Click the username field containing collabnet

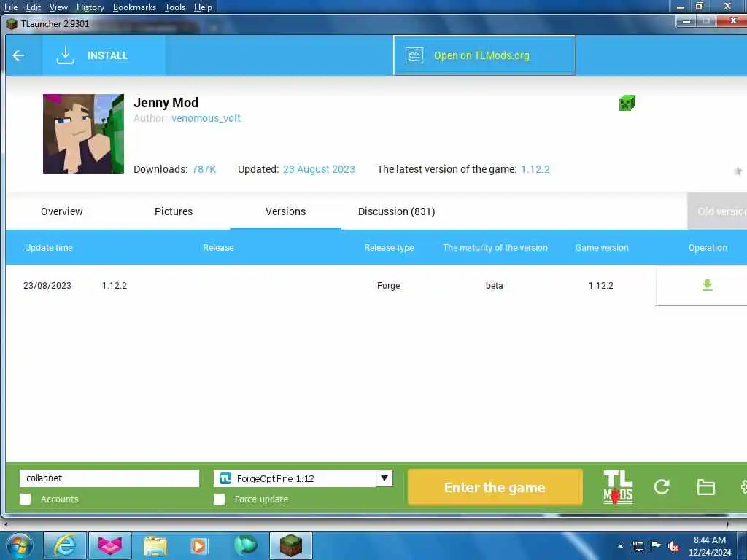[109, 478]
